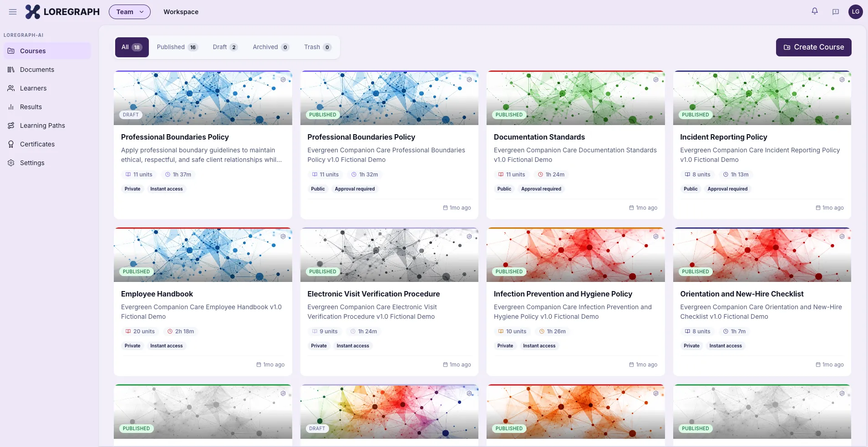
Task: Switch to the Draft tab
Action: pyautogui.click(x=225, y=47)
